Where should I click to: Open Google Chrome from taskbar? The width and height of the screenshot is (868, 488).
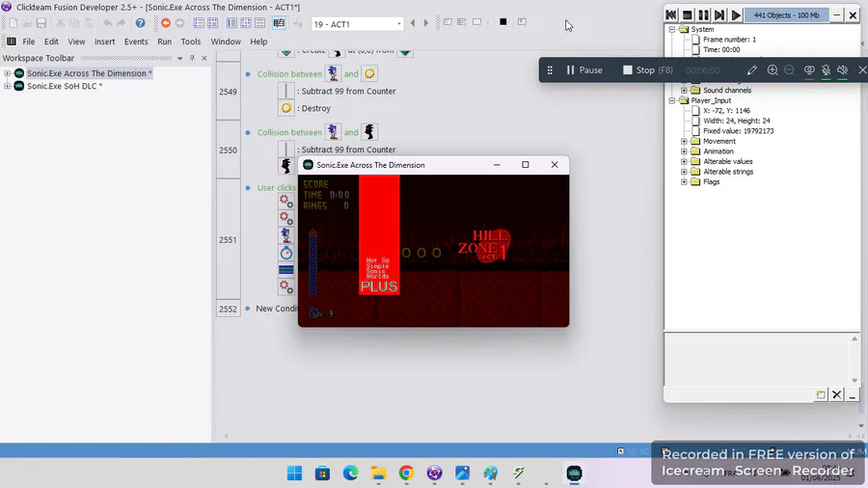(406, 474)
